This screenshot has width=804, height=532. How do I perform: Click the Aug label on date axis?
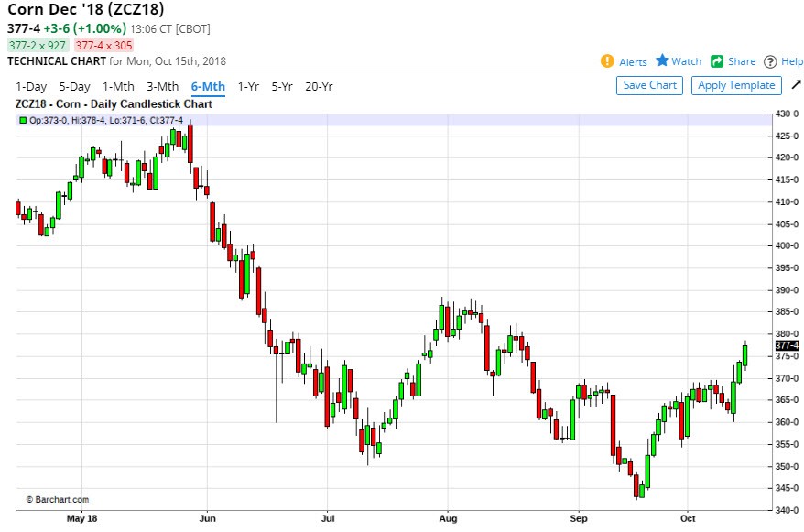[448, 518]
